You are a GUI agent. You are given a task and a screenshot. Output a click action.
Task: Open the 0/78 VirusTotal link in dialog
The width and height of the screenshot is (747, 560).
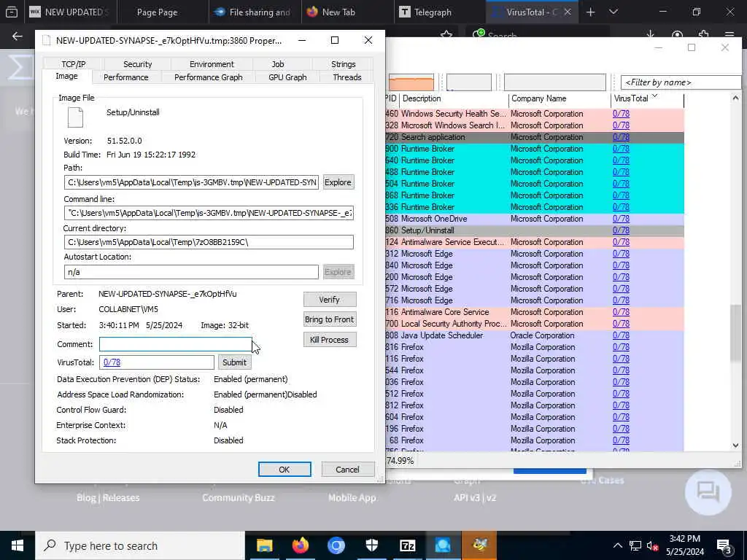(x=112, y=362)
